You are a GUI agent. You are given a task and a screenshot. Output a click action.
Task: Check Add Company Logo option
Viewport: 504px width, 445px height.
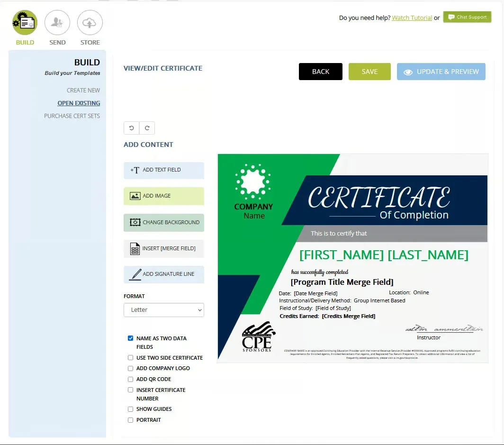click(x=131, y=369)
